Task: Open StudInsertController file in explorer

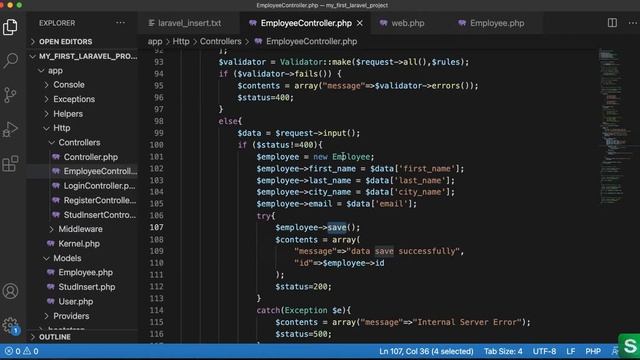Action: tap(100, 215)
